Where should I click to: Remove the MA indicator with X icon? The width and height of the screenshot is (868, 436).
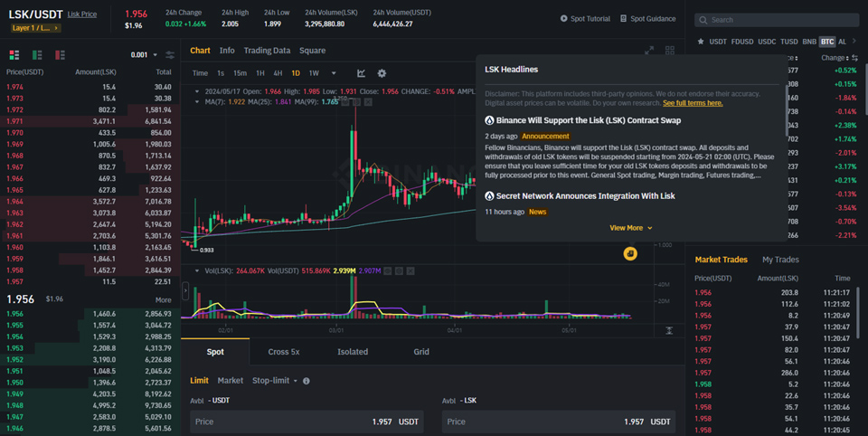click(x=368, y=102)
